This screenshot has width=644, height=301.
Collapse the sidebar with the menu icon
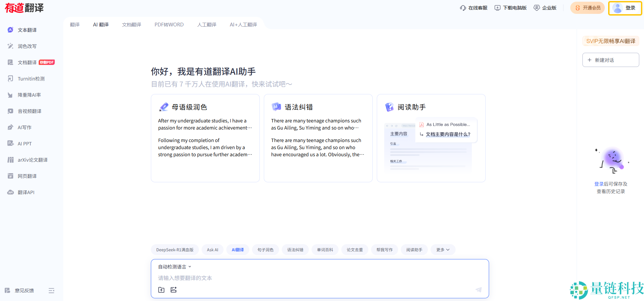(x=51, y=291)
